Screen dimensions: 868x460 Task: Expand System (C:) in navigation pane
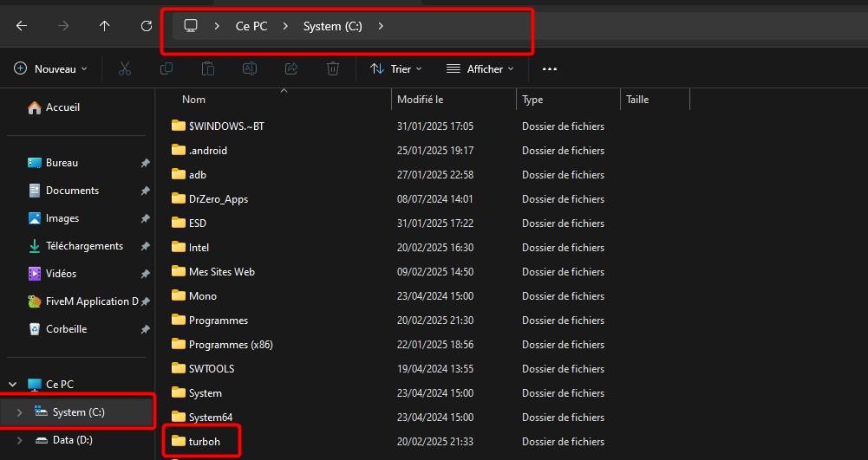(x=19, y=412)
